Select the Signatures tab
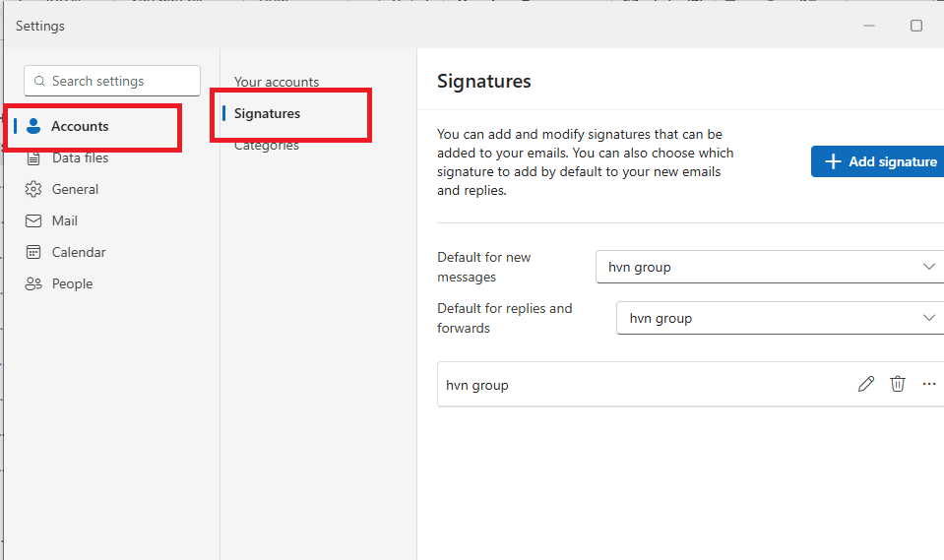The height and width of the screenshot is (560, 944). [268, 113]
